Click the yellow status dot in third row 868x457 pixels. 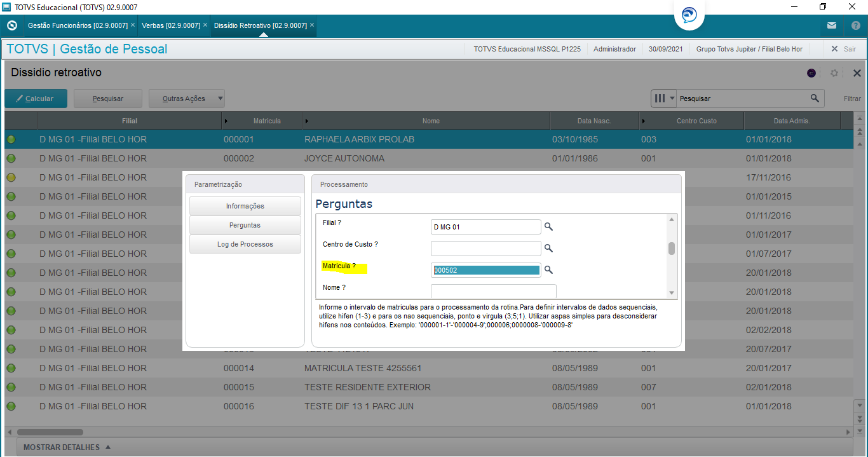[x=11, y=177]
